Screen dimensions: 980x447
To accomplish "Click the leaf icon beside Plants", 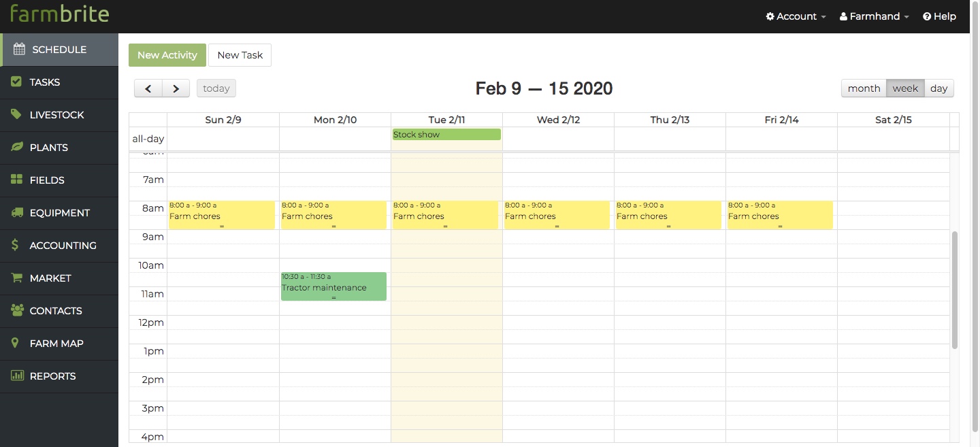I will pos(16,148).
